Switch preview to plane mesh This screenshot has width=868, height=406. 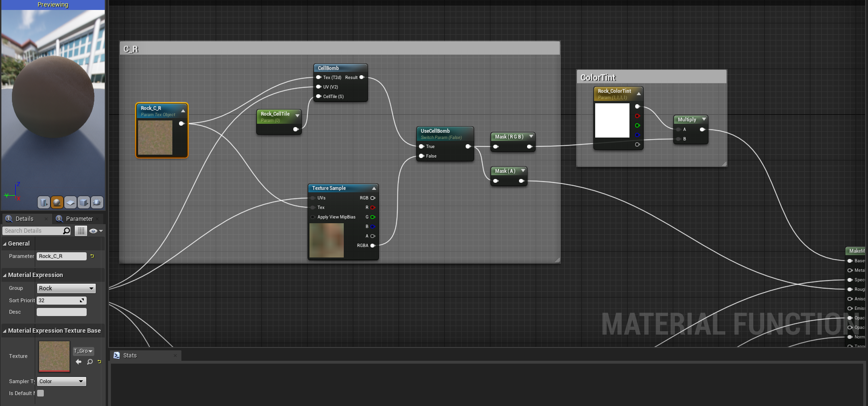[x=70, y=203]
